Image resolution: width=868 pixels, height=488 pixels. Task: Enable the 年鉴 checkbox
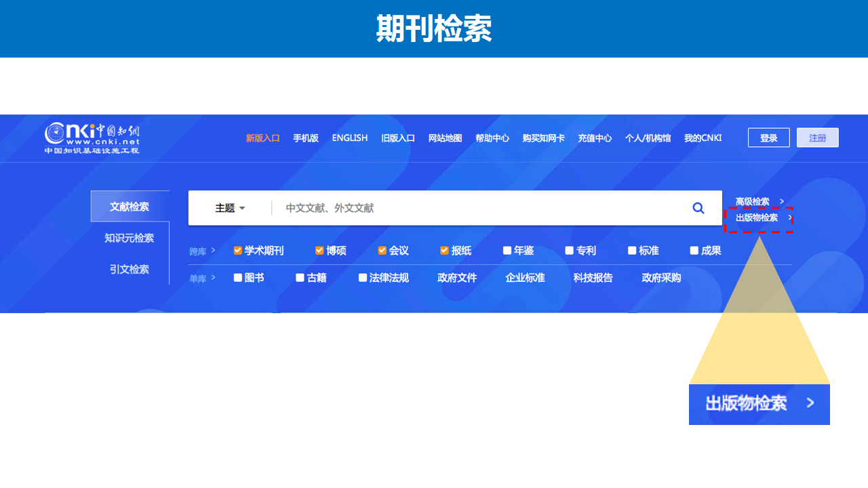click(507, 251)
